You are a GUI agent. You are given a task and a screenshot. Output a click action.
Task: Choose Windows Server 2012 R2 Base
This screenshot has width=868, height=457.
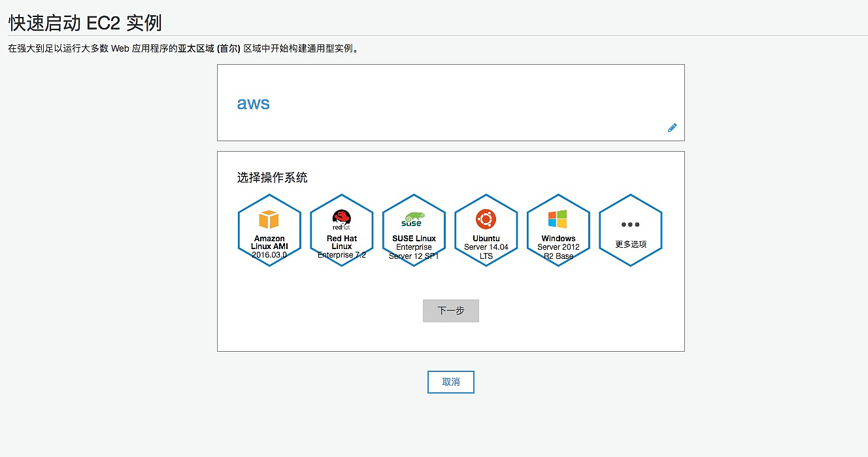click(x=558, y=230)
